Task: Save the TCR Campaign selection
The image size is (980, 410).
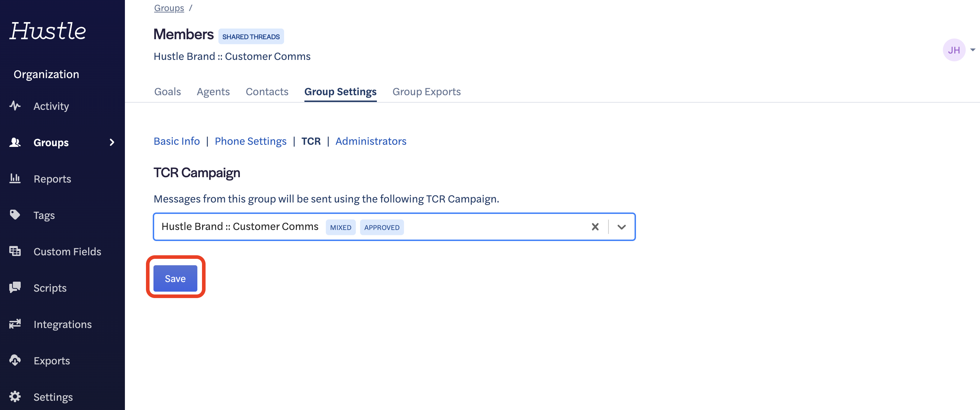Action: pos(175,278)
